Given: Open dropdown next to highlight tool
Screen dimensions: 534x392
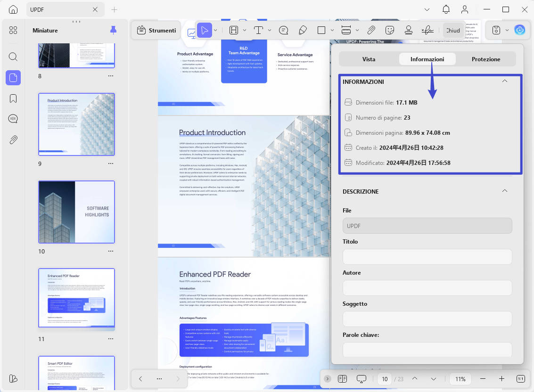Looking at the screenshot, I should pyautogui.click(x=245, y=30).
